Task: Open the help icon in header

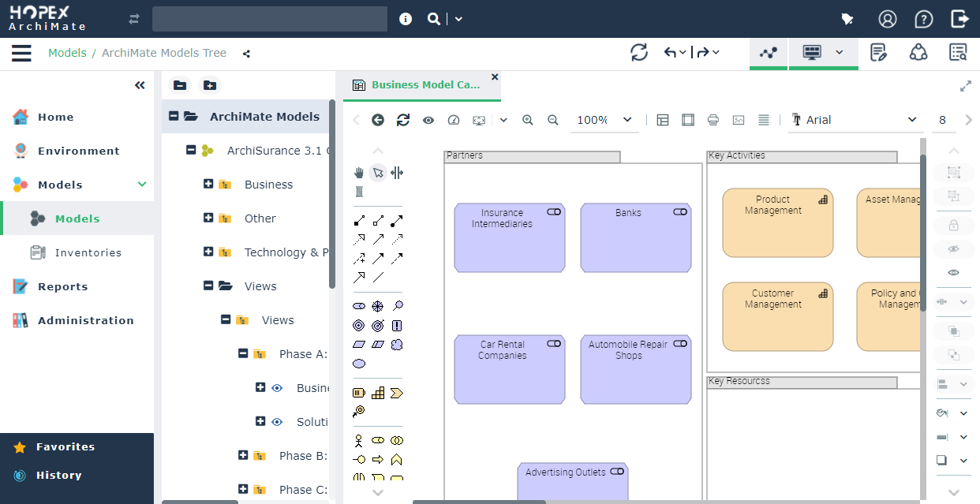Action: pos(923,19)
